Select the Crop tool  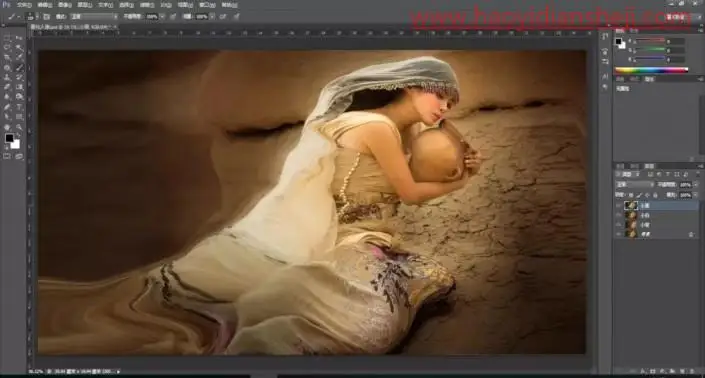[x=7, y=58]
